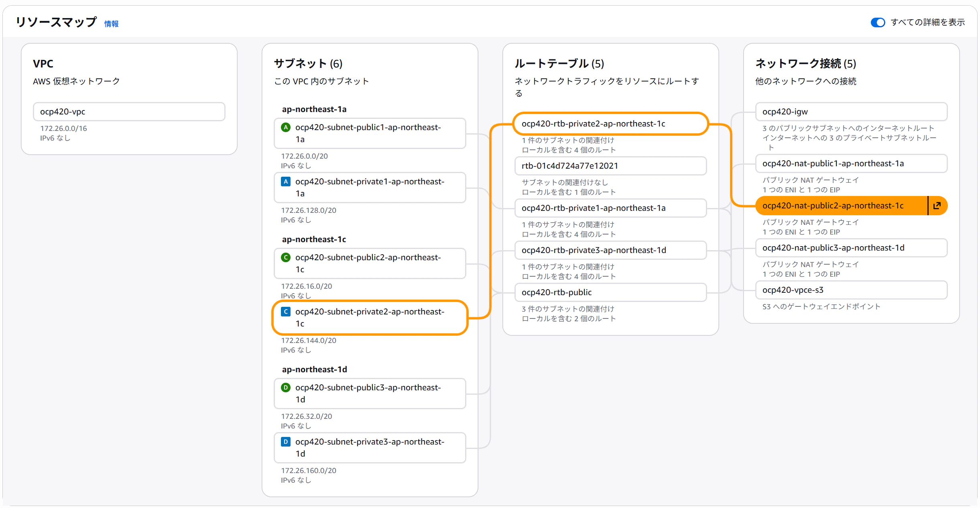Viewport: 980px width, 508px height.
Task: Select the ocp420-igw internet gateway
Action: tap(852, 112)
